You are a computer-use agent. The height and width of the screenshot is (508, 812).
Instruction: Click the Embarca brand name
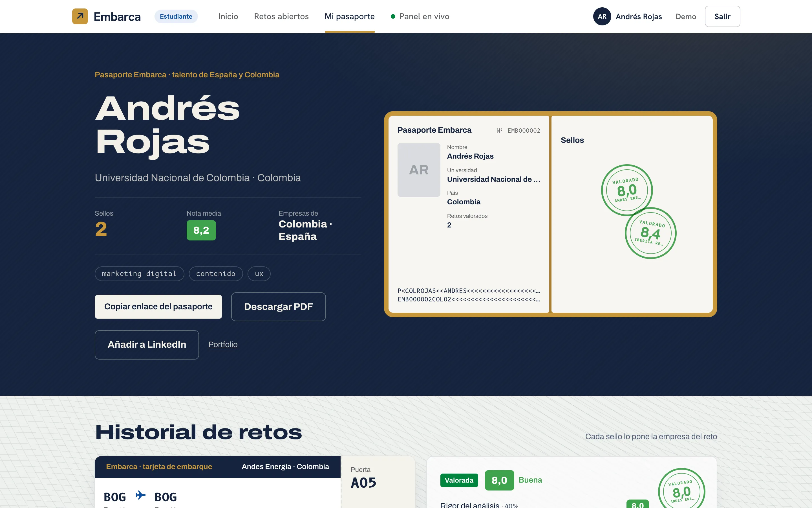tap(117, 16)
